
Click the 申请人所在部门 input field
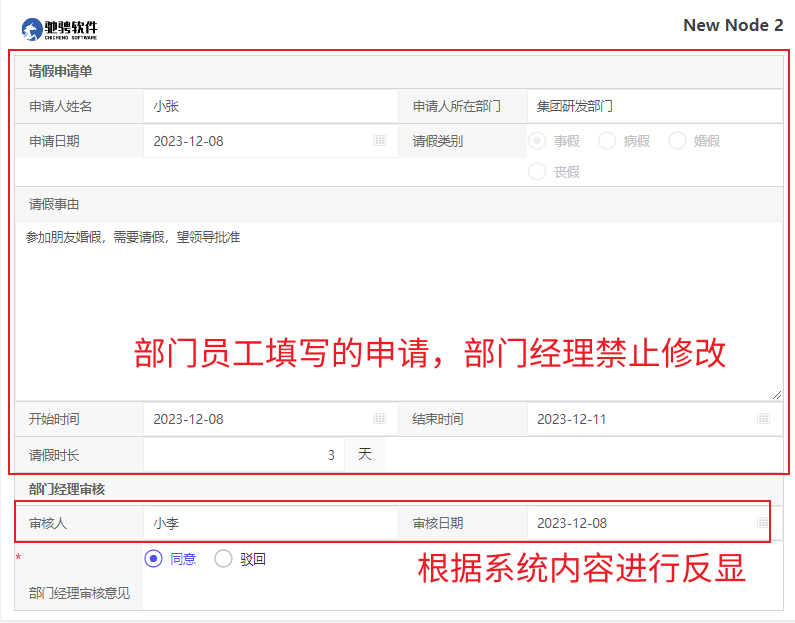(x=654, y=106)
